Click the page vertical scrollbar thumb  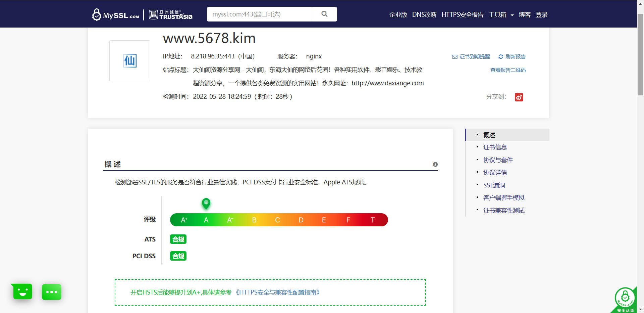pos(640,54)
